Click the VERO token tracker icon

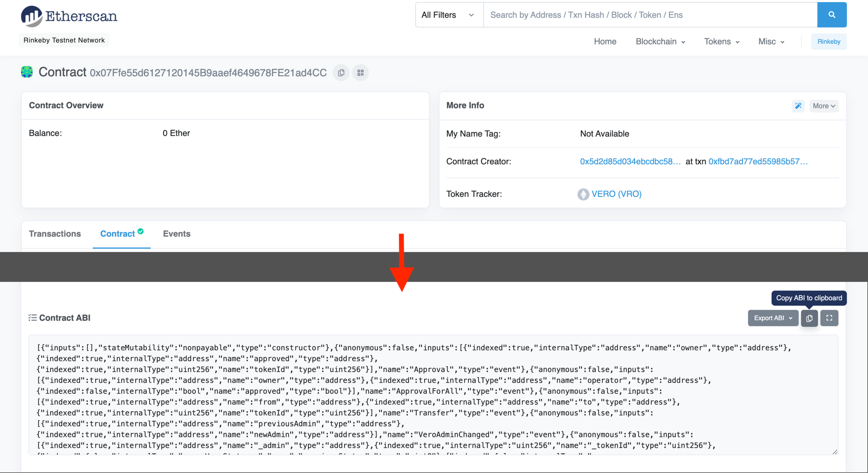pyautogui.click(x=583, y=194)
